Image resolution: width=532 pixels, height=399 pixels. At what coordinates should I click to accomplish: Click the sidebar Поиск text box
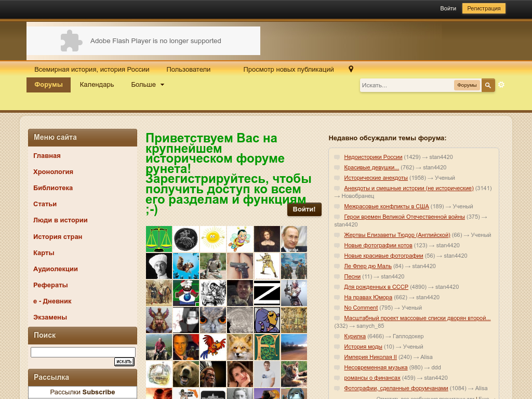tap(83, 352)
